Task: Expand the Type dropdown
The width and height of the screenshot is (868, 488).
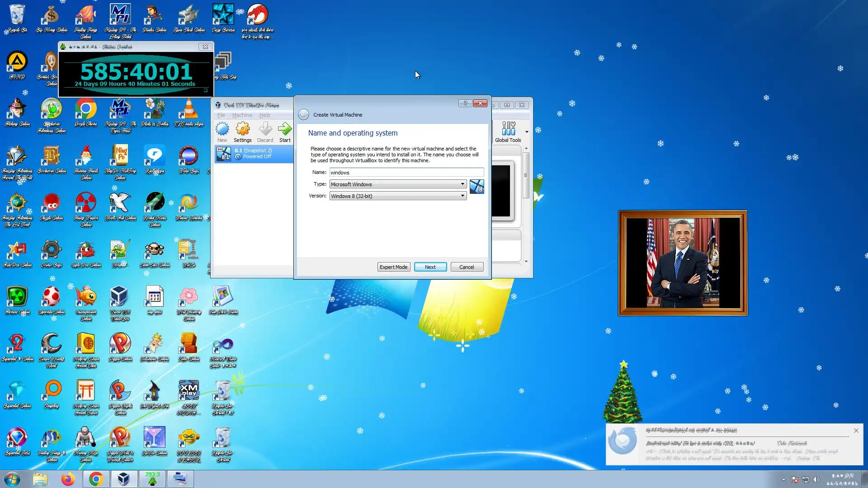Action: point(462,184)
